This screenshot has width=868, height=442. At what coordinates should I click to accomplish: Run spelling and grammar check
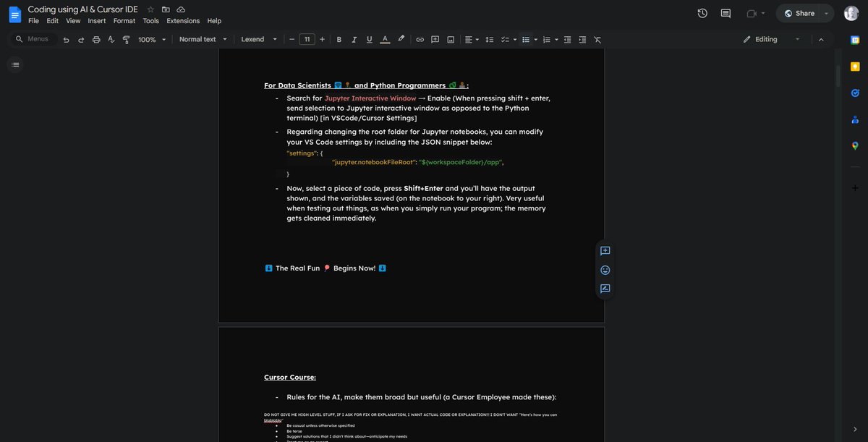pyautogui.click(x=111, y=40)
